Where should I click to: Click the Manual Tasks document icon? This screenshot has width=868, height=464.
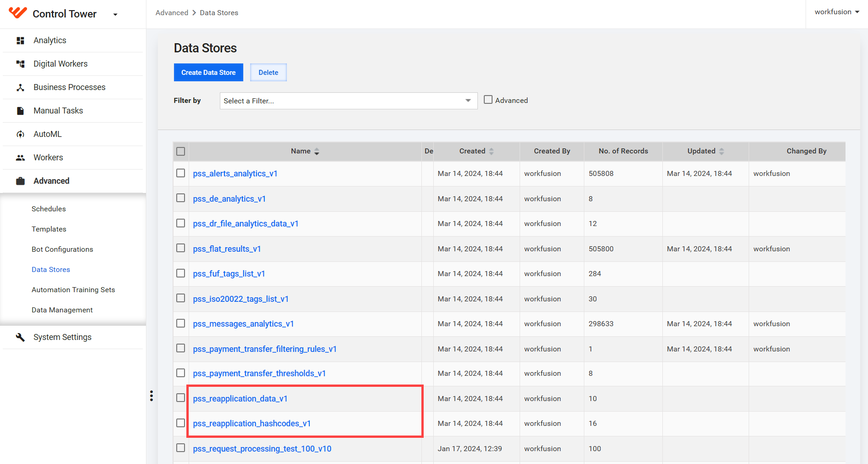[x=20, y=111]
